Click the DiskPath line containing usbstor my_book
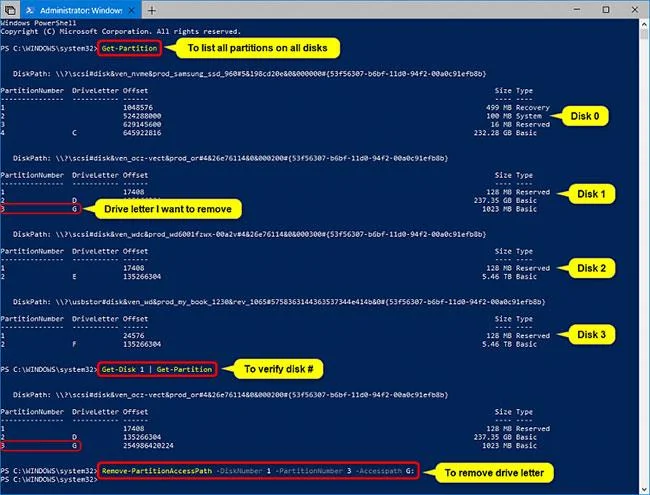 pos(279,302)
